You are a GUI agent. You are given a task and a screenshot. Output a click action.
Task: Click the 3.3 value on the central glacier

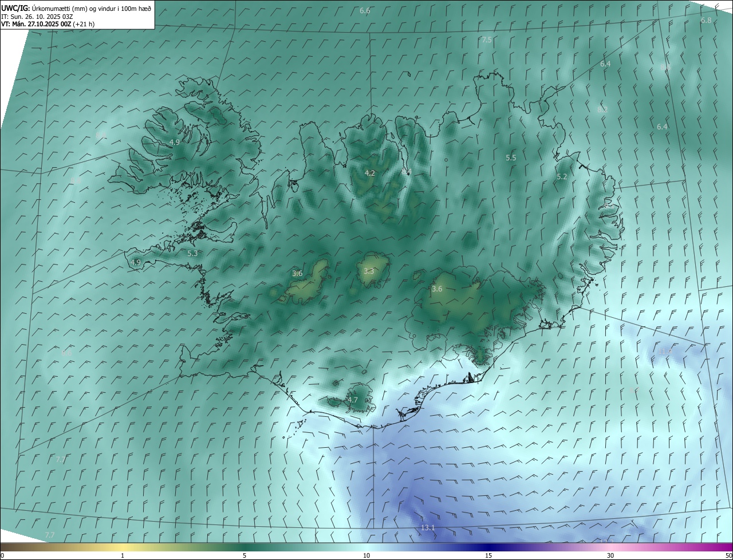[x=369, y=271]
